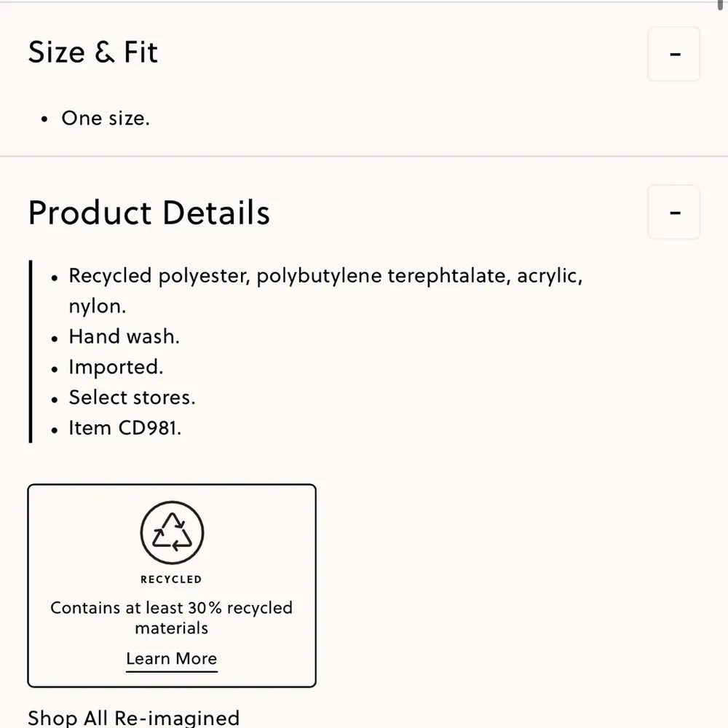
Task: Select the Product Details heading
Action: coord(149,212)
